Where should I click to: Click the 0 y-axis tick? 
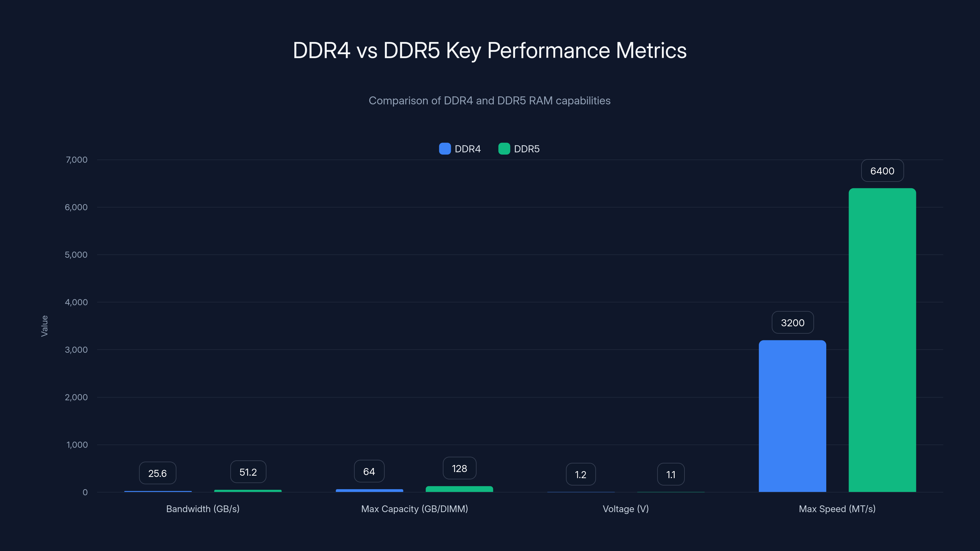click(85, 493)
